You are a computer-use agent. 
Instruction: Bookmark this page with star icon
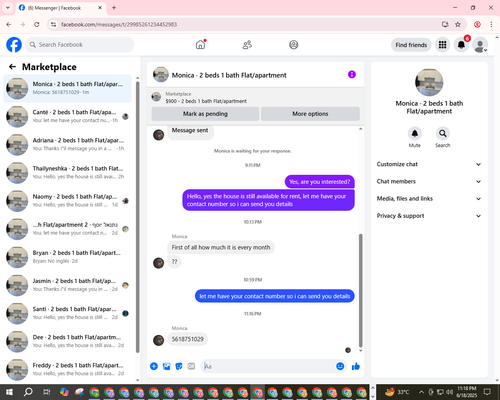click(x=458, y=24)
